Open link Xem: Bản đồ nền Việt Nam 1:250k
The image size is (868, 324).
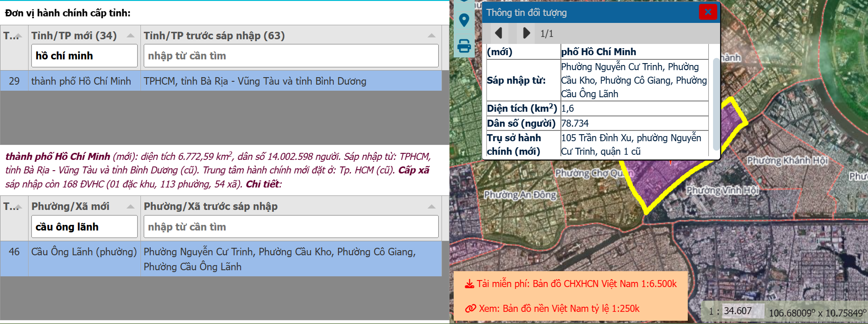(559, 309)
